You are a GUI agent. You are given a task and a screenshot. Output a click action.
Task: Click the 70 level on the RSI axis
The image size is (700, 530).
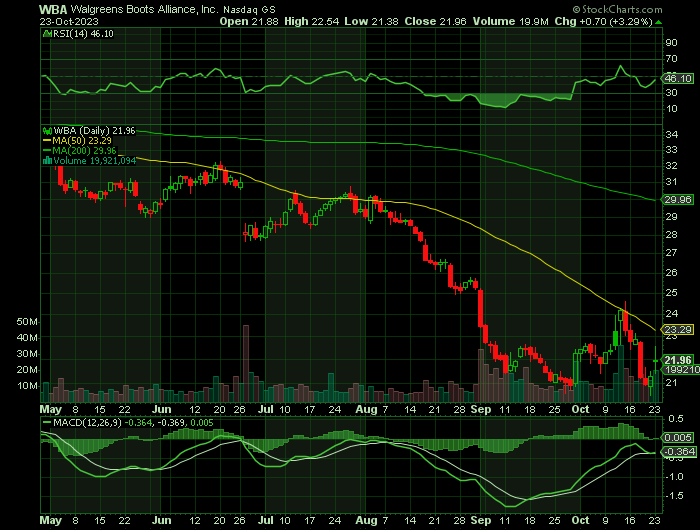(671, 59)
